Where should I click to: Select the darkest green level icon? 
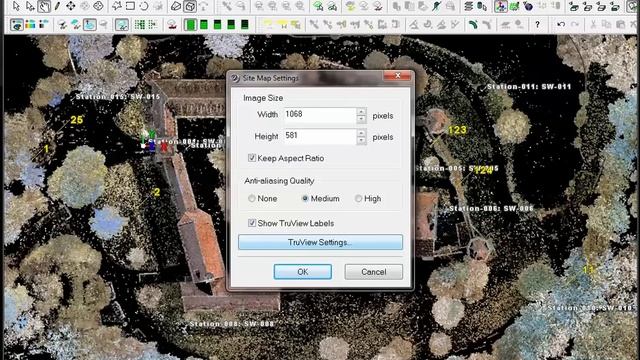244,25
